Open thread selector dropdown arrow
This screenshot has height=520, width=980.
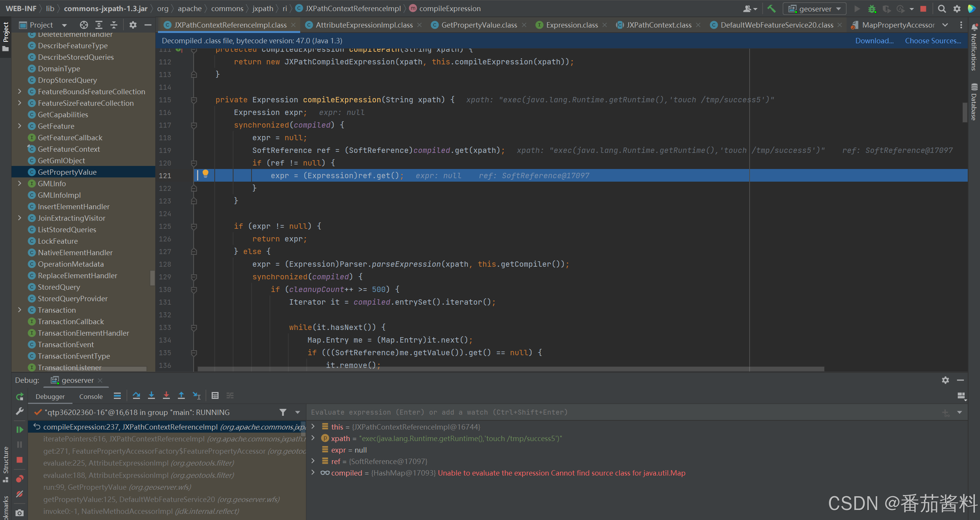coord(298,412)
